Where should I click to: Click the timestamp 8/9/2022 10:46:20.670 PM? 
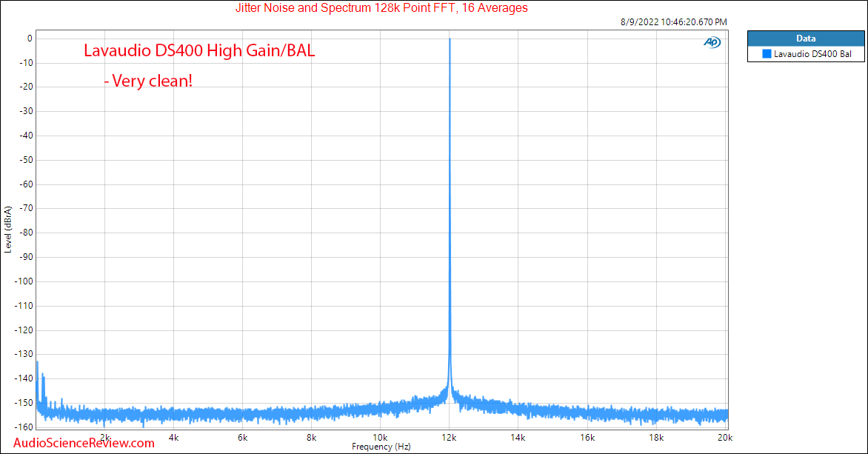[x=674, y=22]
